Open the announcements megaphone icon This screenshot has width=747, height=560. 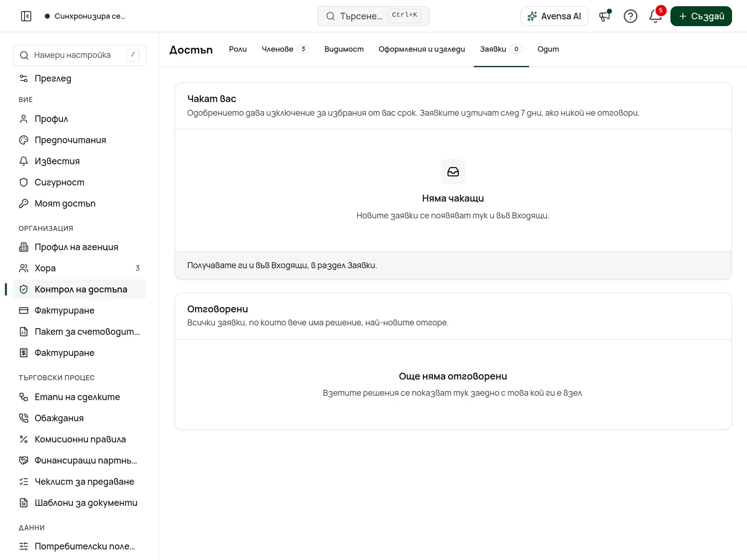click(605, 16)
